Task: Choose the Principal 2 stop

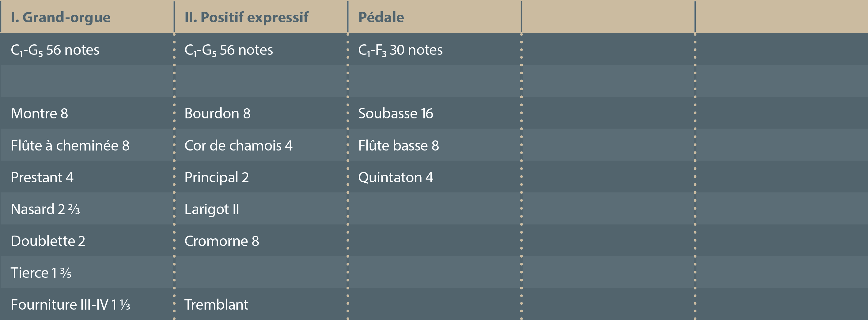Action: point(216,178)
